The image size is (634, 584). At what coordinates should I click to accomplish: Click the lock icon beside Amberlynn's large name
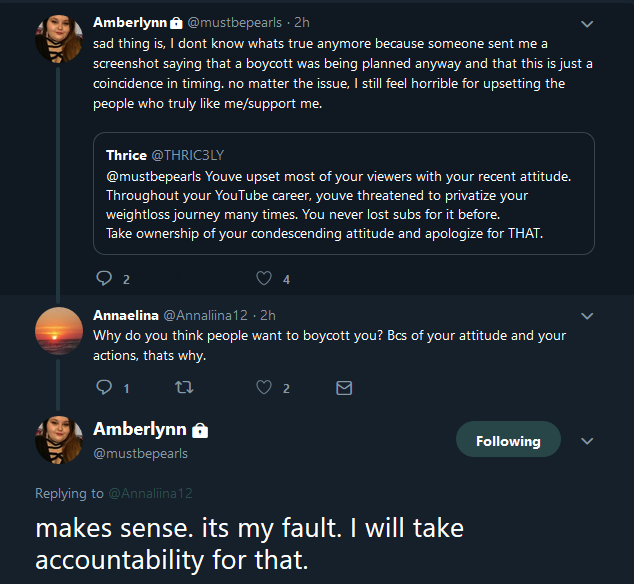(x=200, y=430)
